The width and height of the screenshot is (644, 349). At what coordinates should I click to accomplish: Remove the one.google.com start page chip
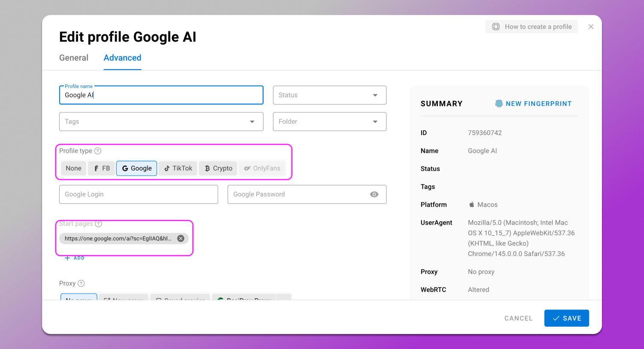[x=181, y=238]
